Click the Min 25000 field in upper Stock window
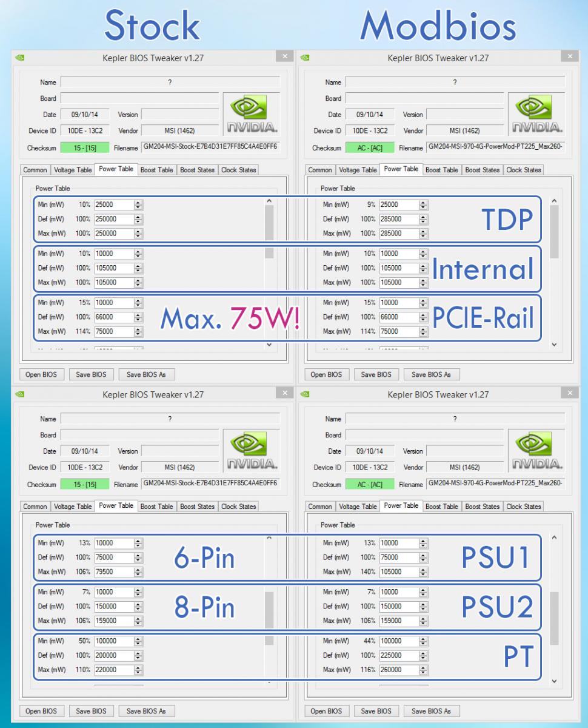 point(114,205)
